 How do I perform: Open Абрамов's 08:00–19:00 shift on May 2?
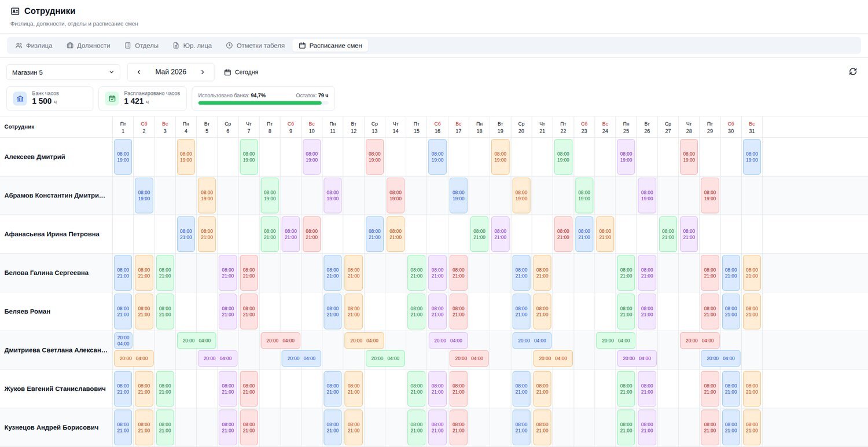(144, 196)
